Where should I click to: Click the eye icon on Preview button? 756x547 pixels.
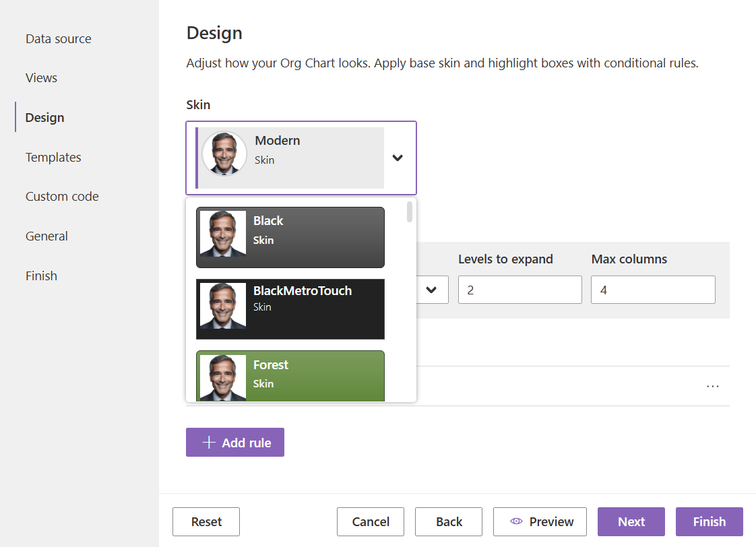coord(517,521)
